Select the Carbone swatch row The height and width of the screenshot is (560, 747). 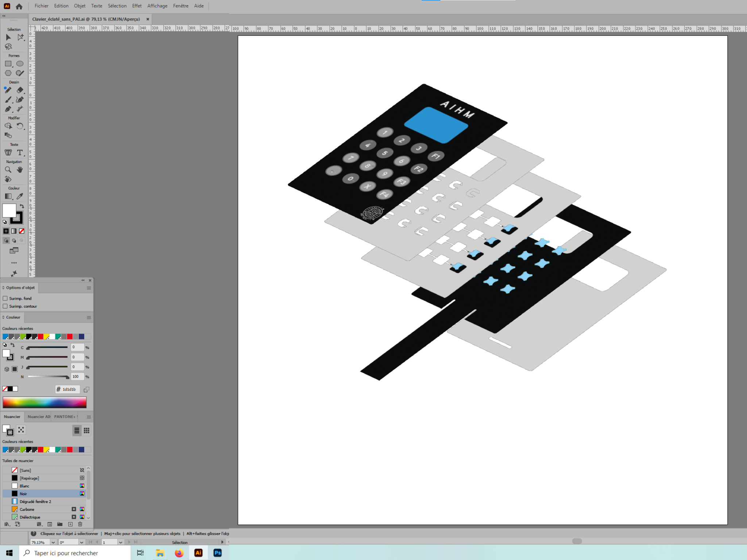[x=44, y=509]
